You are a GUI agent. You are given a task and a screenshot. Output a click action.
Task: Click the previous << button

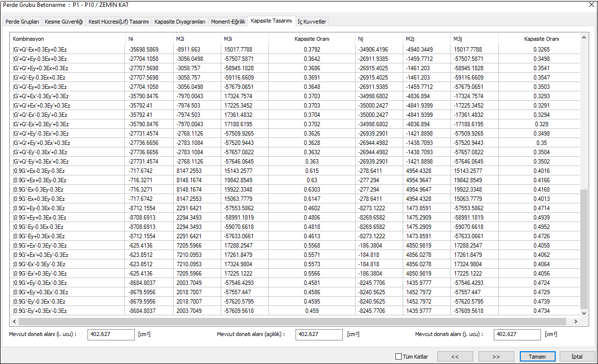tap(455, 357)
